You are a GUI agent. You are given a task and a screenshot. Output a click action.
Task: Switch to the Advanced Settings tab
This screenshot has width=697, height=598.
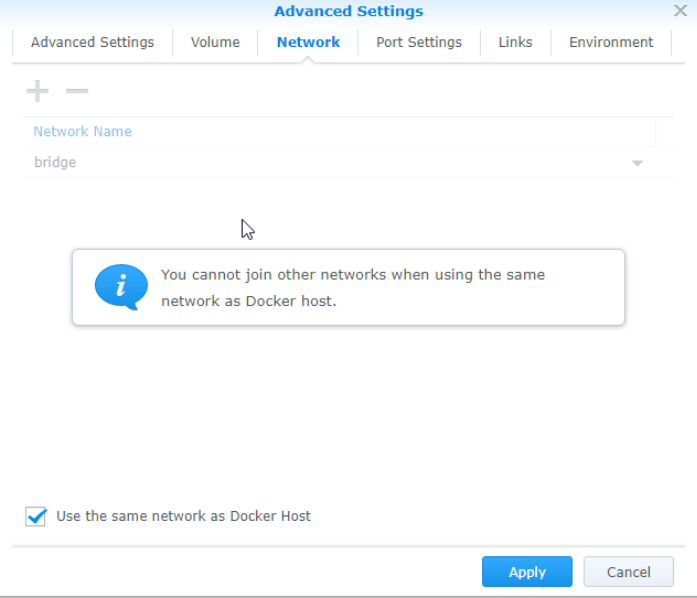pyautogui.click(x=92, y=42)
